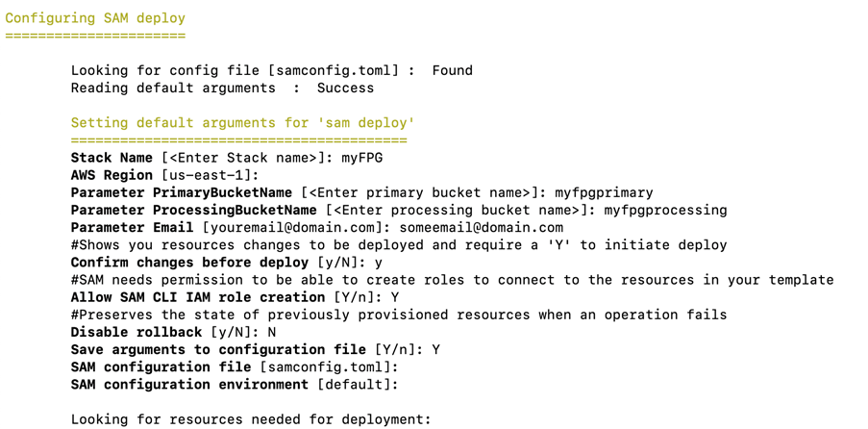868x429 pixels.
Task: Select the myfpgprocessing bucket value
Action: [665, 210]
